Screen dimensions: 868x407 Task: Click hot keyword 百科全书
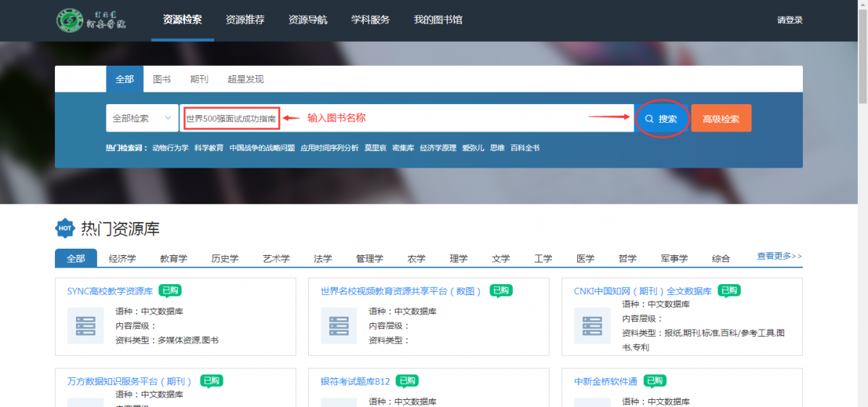pyautogui.click(x=524, y=148)
